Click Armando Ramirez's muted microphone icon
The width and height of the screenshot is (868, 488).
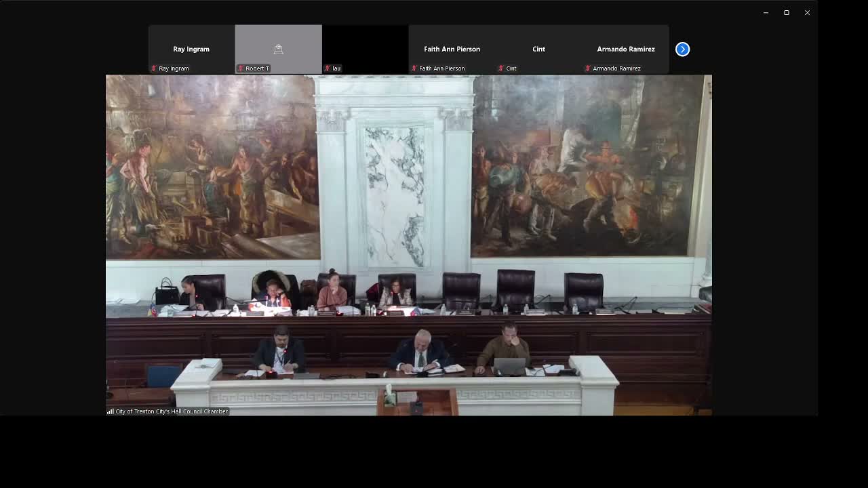(587, 68)
